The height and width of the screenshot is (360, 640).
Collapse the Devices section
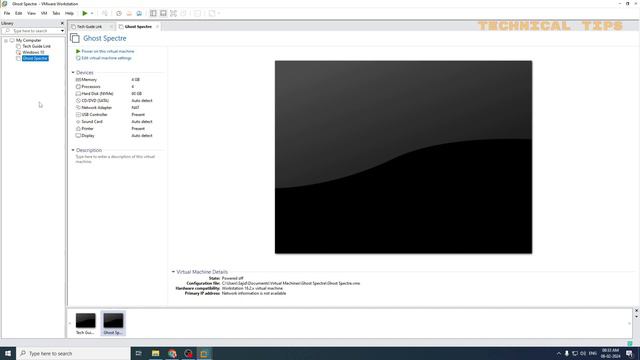(x=73, y=72)
